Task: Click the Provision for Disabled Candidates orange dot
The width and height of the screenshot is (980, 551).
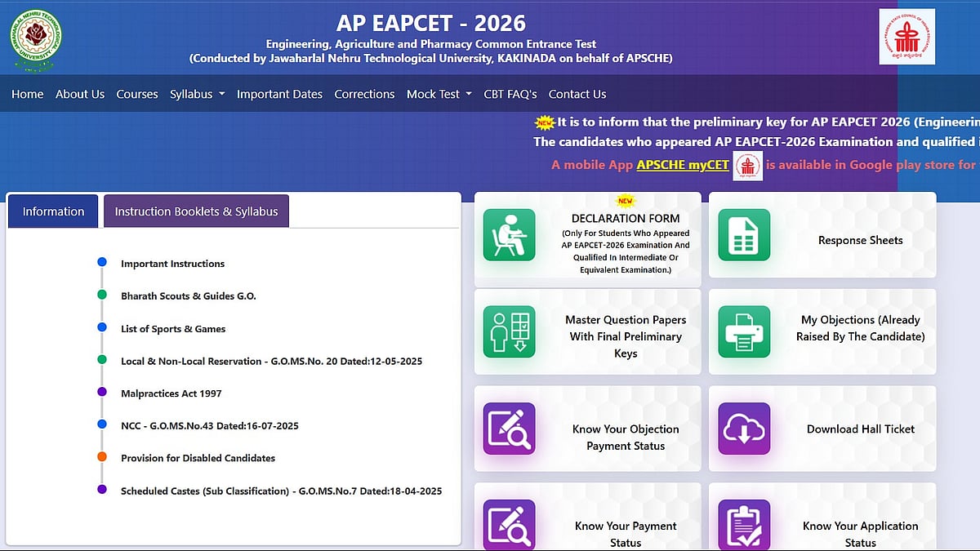Action: pyautogui.click(x=102, y=457)
